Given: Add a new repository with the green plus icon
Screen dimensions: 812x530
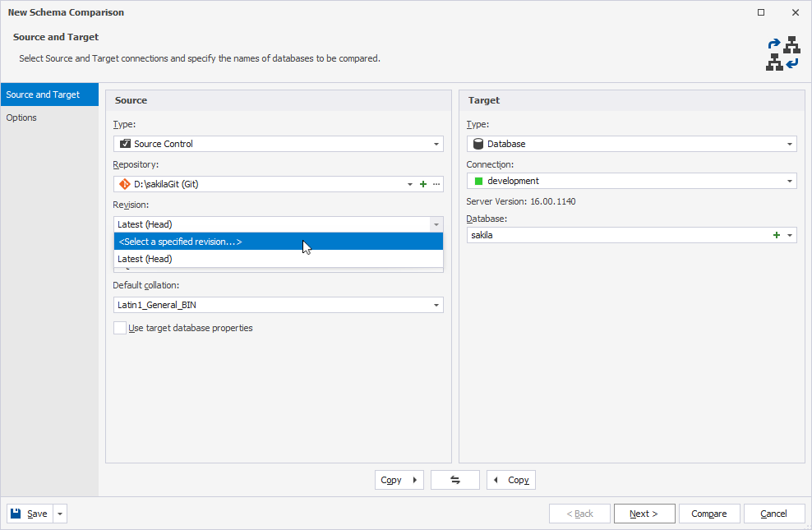Looking at the screenshot, I should point(422,184).
